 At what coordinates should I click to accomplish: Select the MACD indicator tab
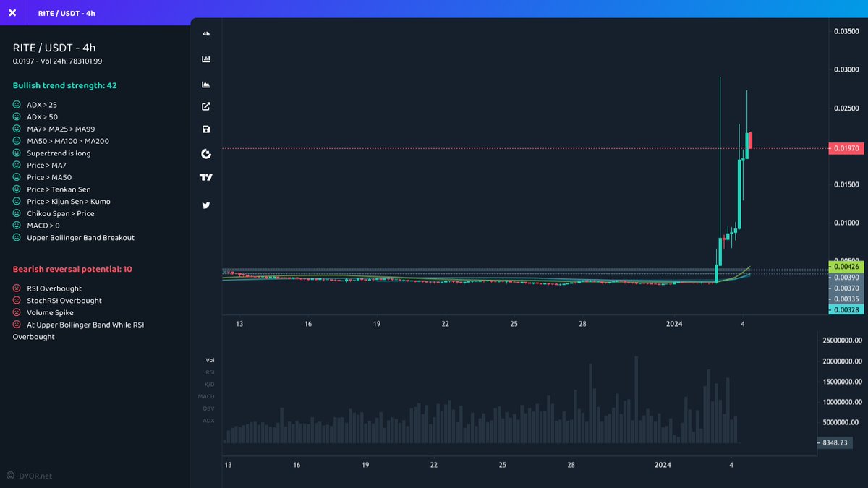206,396
